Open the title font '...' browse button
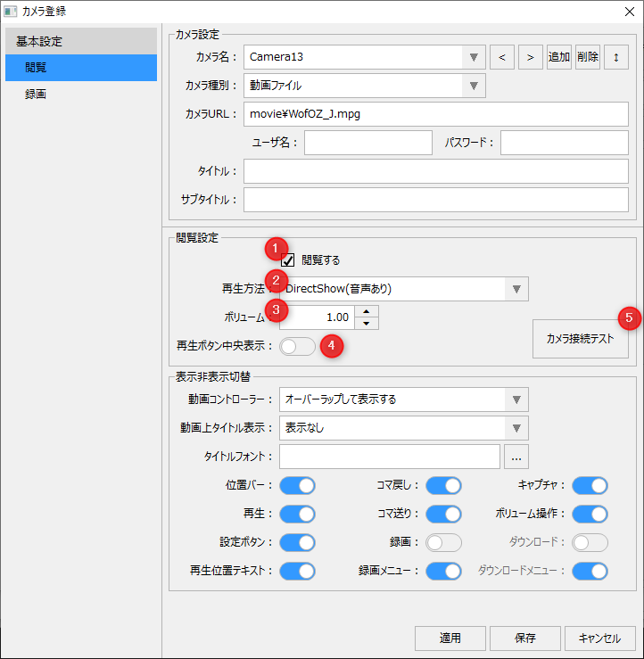This screenshot has width=644, height=659. click(x=516, y=457)
